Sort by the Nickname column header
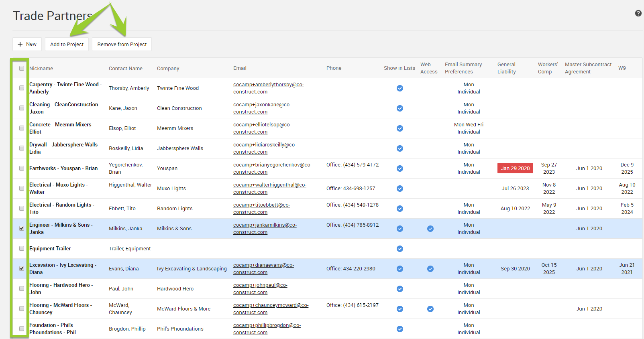 [41, 69]
